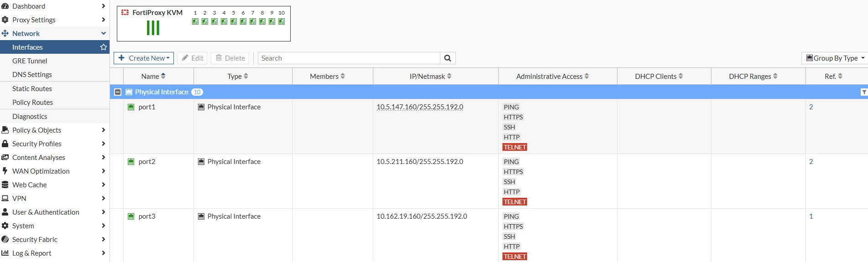Viewport: 868px width, 262px height.
Task: Sort by Type column header
Action: (238, 77)
